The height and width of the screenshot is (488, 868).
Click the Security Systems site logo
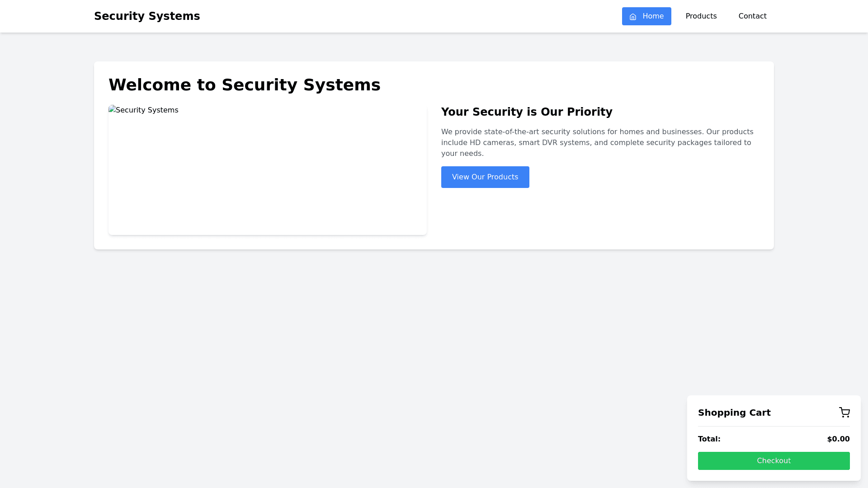click(x=147, y=16)
